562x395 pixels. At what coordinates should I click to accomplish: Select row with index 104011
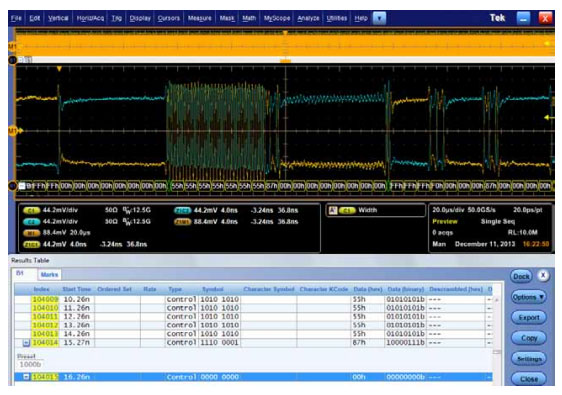pos(253,317)
